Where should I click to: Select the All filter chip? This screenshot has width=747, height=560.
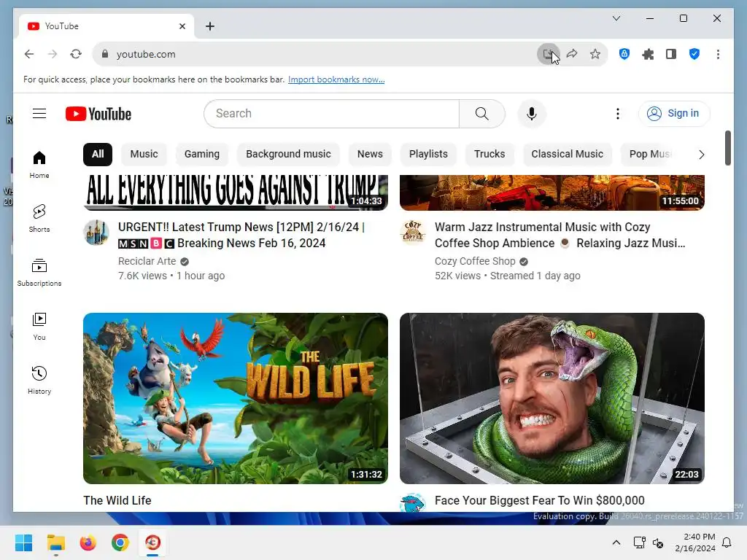pyautogui.click(x=98, y=155)
